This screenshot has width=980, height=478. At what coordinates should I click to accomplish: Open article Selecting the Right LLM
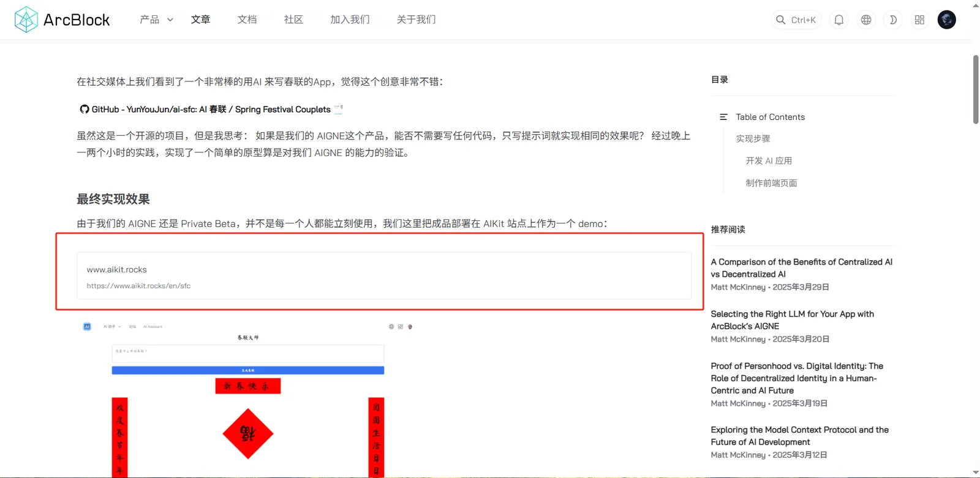pyautogui.click(x=793, y=320)
